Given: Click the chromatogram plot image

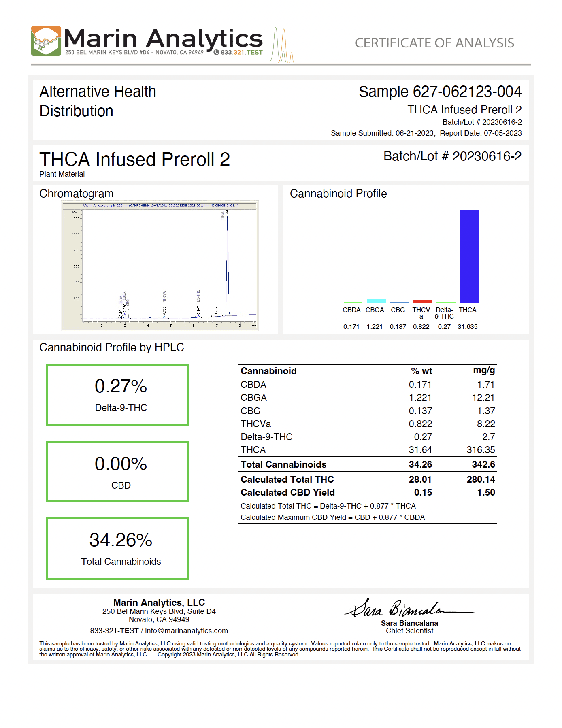Looking at the screenshot, I should pyautogui.click(x=159, y=266).
